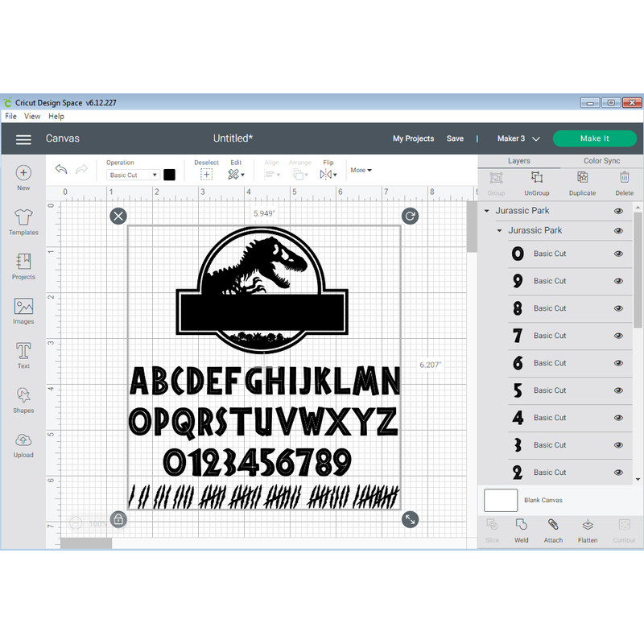Open the Maker 3 machine selector
The width and height of the screenshot is (644, 644).
coord(515,138)
